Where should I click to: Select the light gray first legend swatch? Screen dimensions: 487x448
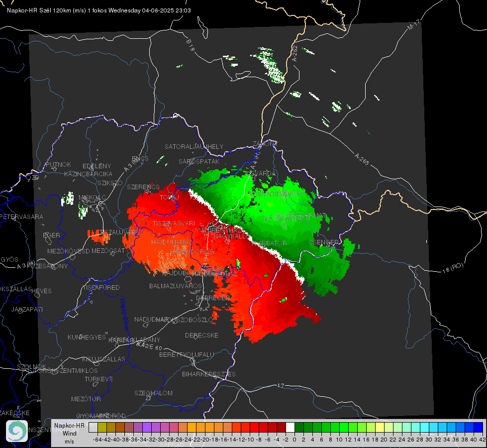tap(93, 428)
